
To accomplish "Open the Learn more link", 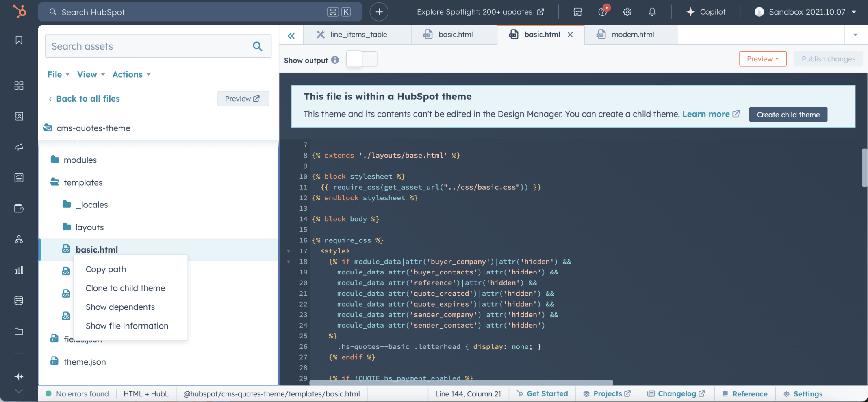I will [711, 114].
